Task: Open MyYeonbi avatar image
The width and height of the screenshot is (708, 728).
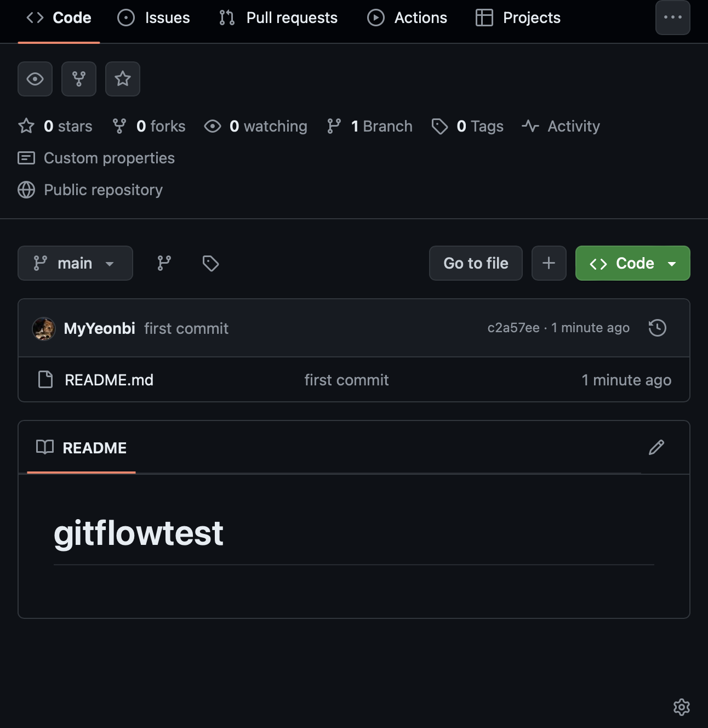Action: [x=44, y=328]
